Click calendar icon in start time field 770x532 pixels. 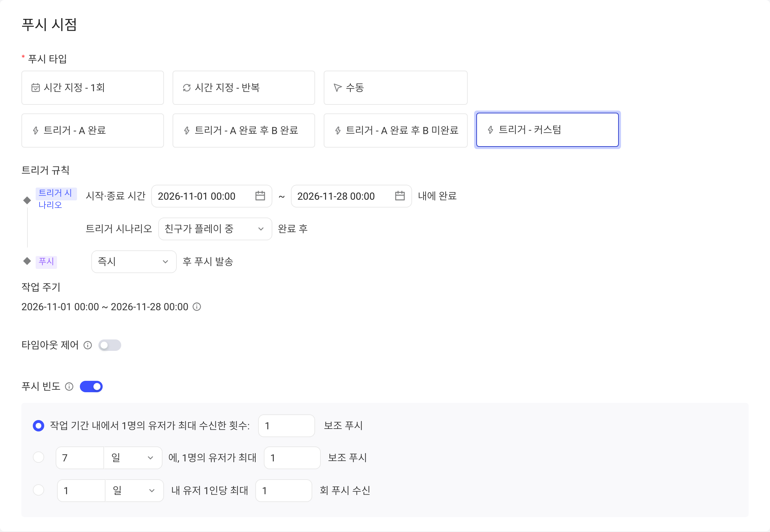coord(260,196)
